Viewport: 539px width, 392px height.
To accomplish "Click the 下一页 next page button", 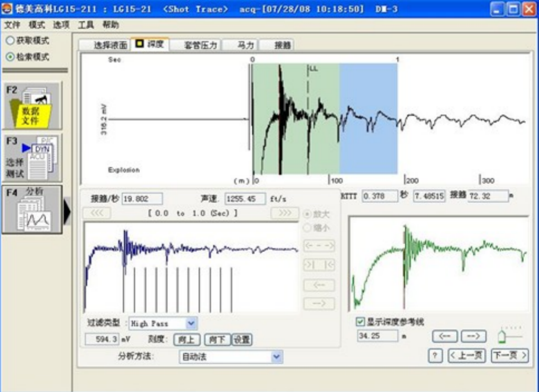I will 509,356.
